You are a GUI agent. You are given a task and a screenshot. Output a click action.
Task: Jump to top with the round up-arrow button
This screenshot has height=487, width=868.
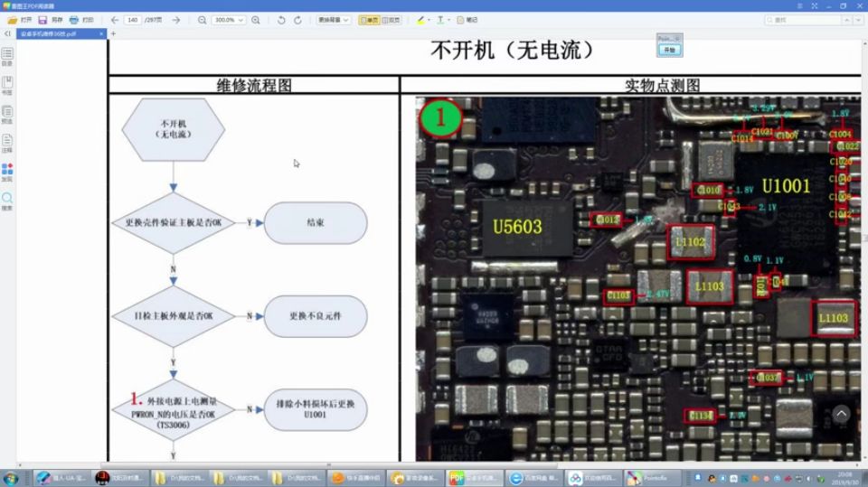pyautogui.click(x=842, y=414)
